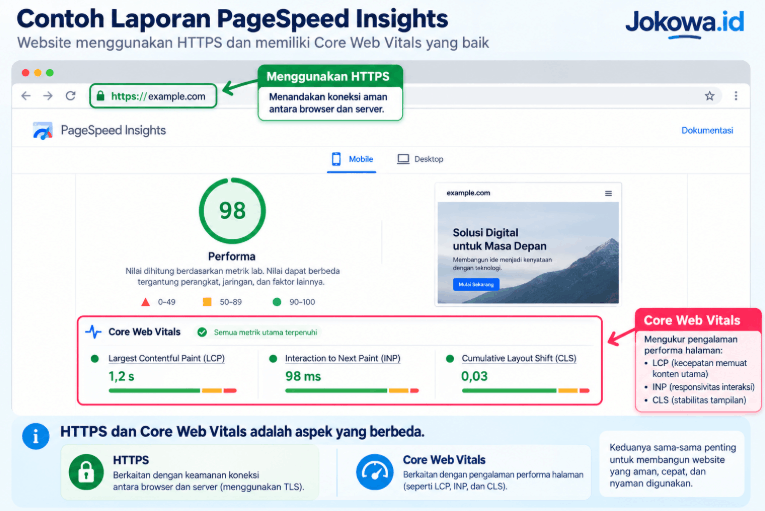765x511 pixels.
Task: Click the PageSpeed Insights logo icon
Action: (42, 130)
